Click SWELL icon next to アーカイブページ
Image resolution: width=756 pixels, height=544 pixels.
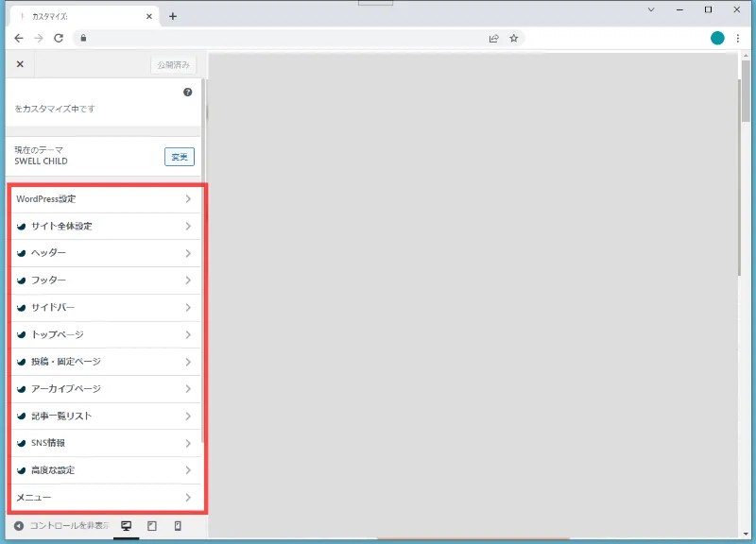pyautogui.click(x=21, y=389)
